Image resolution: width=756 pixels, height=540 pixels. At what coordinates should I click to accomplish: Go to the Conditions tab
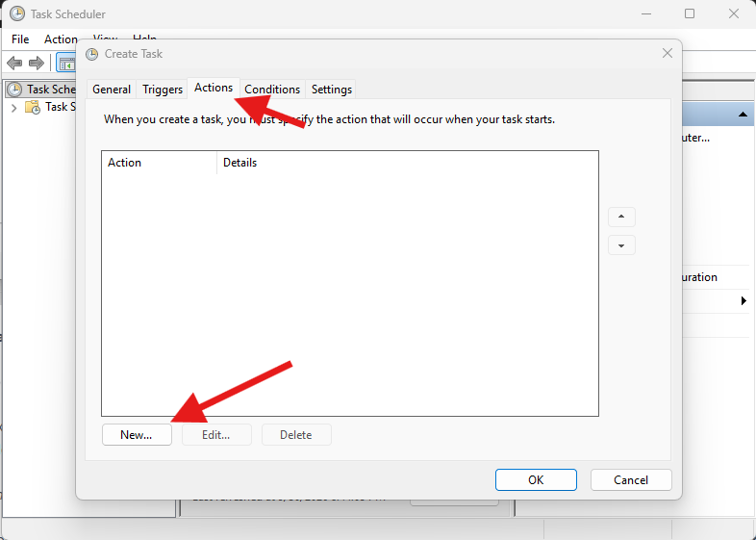tap(272, 90)
